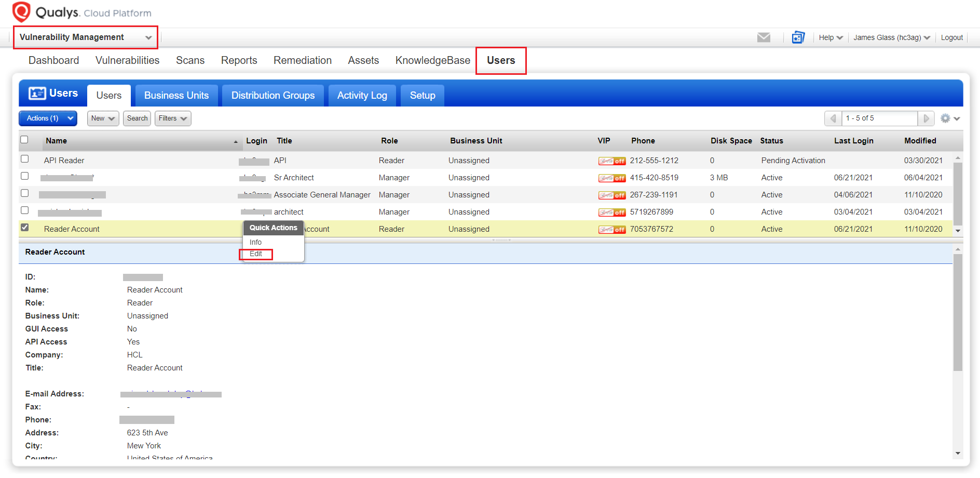Image resolution: width=980 pixels, height=478 pixels.
Task: Switch to the Users sub-tab
Action: click(x=109, y=96)
